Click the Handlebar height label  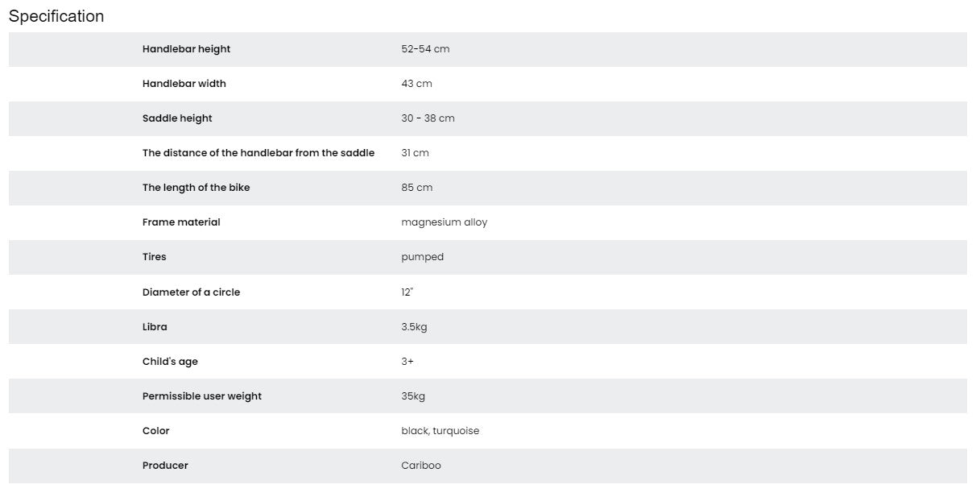pyautogui.click(x=186, y=49)
